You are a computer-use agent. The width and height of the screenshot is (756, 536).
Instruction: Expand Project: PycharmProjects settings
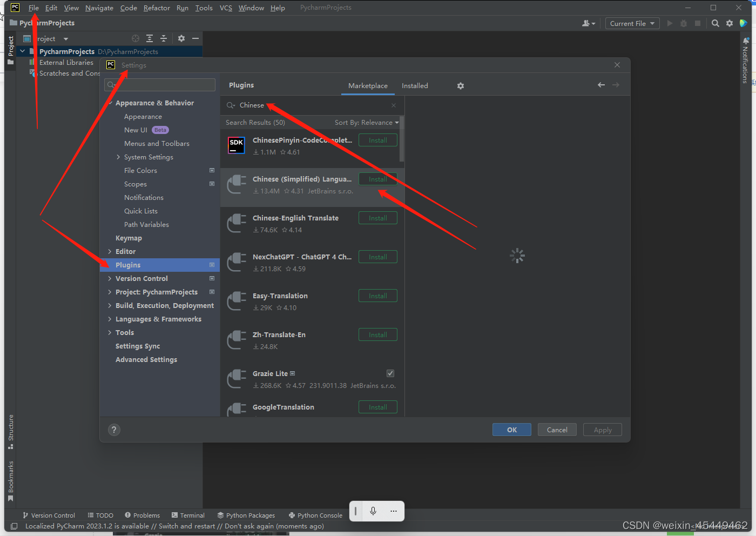click(x=110, y=292)
